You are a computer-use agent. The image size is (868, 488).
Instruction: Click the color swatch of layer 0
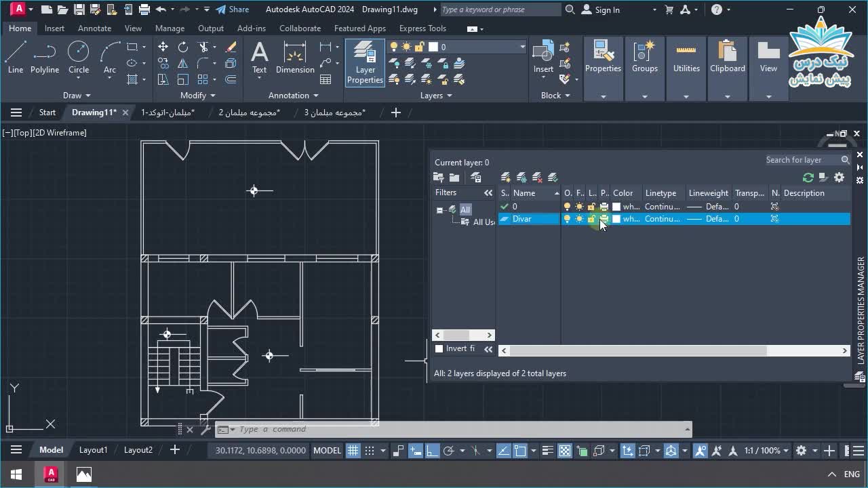616,207
